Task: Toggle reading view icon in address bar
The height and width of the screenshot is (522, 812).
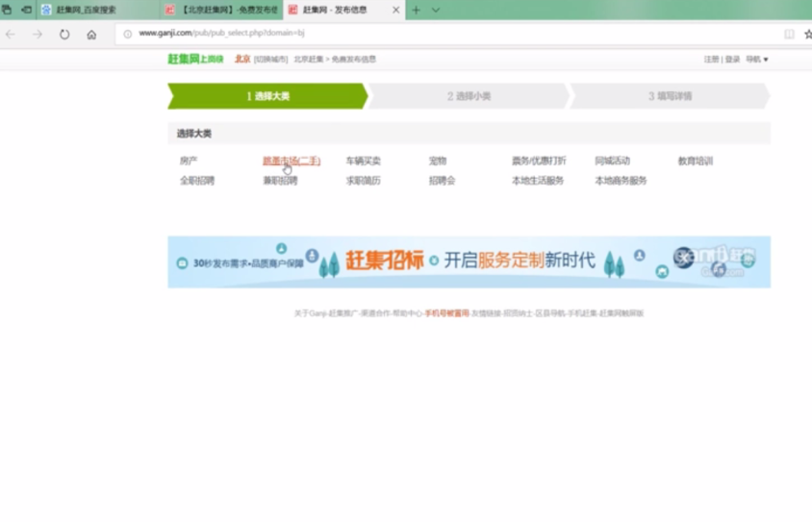Action: click(789, 35)
